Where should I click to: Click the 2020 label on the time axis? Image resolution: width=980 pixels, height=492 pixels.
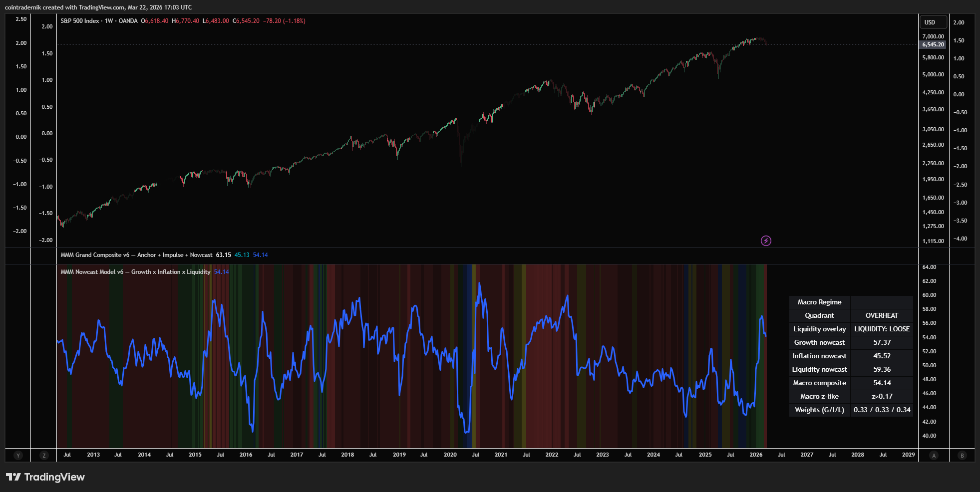[x=450, y=455]
